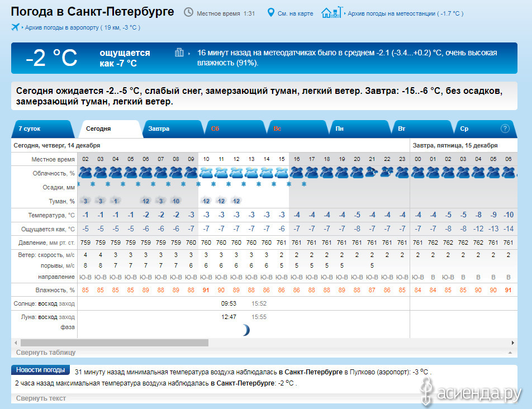532x409 pixels.
Task: Click today's cloudiness icon under hour 22
Action: 387,173
